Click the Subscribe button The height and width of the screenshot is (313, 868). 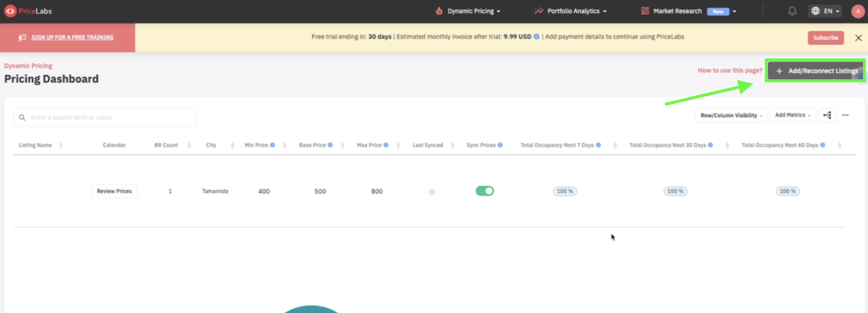click(826, 38)
